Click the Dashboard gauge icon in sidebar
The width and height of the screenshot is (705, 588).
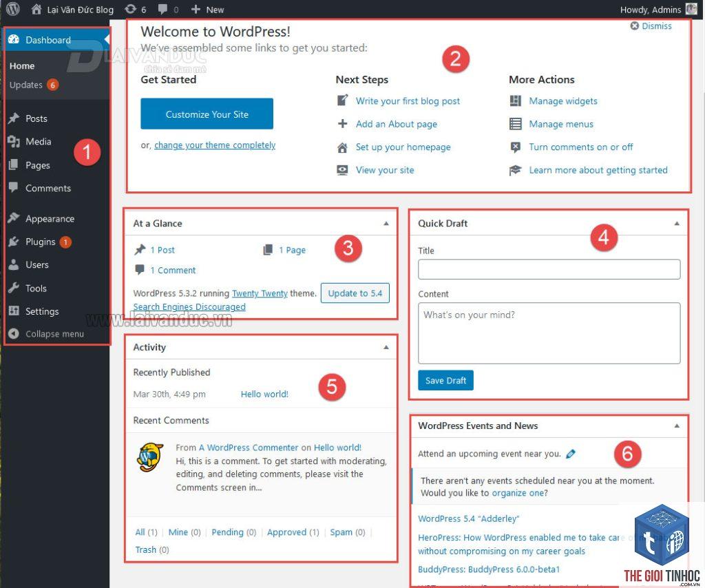[14, 39]
